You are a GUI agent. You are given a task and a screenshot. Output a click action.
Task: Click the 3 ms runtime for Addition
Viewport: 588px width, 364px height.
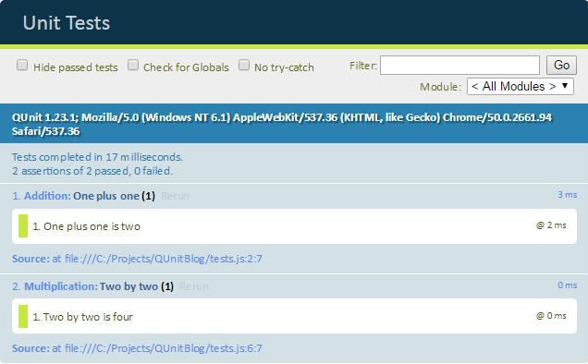[x=567, y=195]
